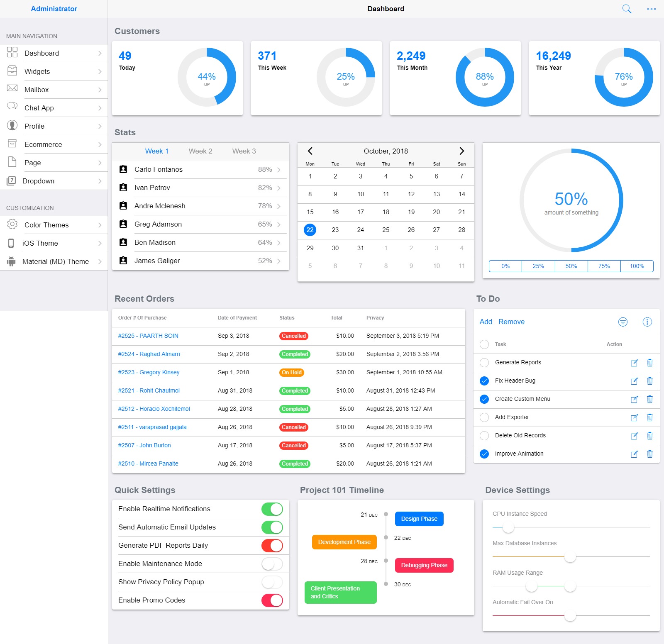Screen dimensions: 664x644
Task: Expand the Ecommerce sidebar menu chevron
Action: [x=100, y=144]
